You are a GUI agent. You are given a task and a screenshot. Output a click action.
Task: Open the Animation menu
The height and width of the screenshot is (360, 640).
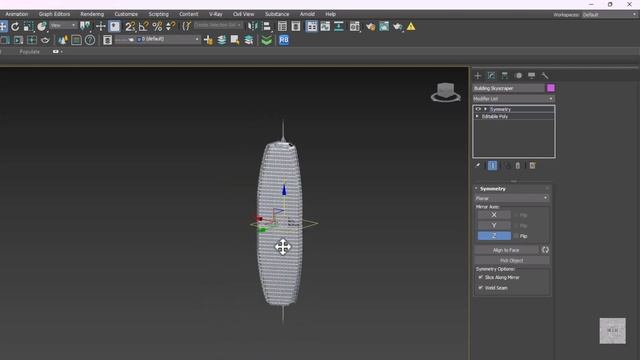tap(17, 14)
